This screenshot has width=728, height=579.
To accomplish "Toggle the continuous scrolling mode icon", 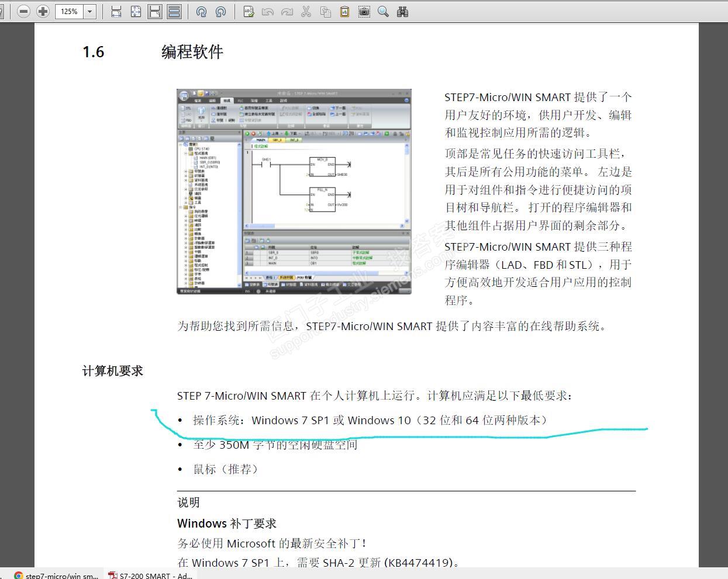I will [x=174, y=12].
